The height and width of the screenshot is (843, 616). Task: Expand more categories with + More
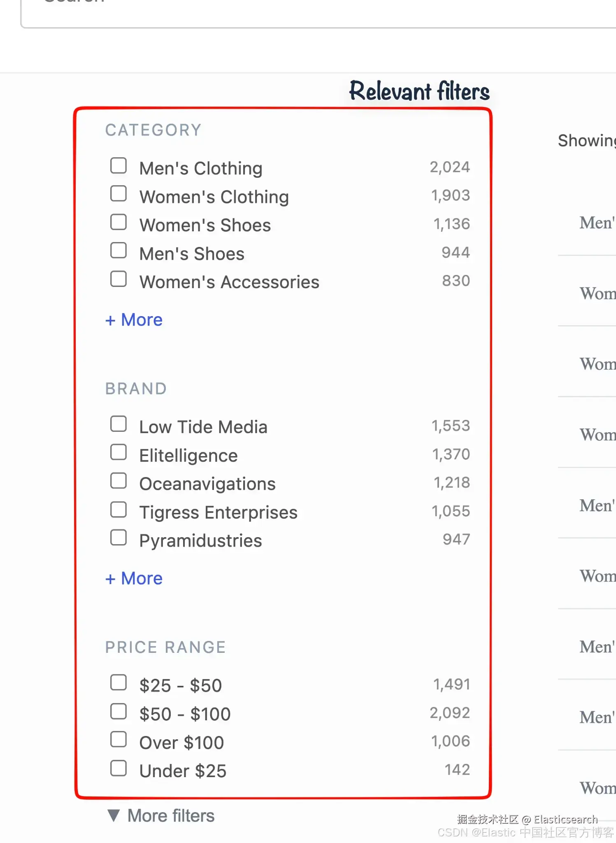(134, 320)
